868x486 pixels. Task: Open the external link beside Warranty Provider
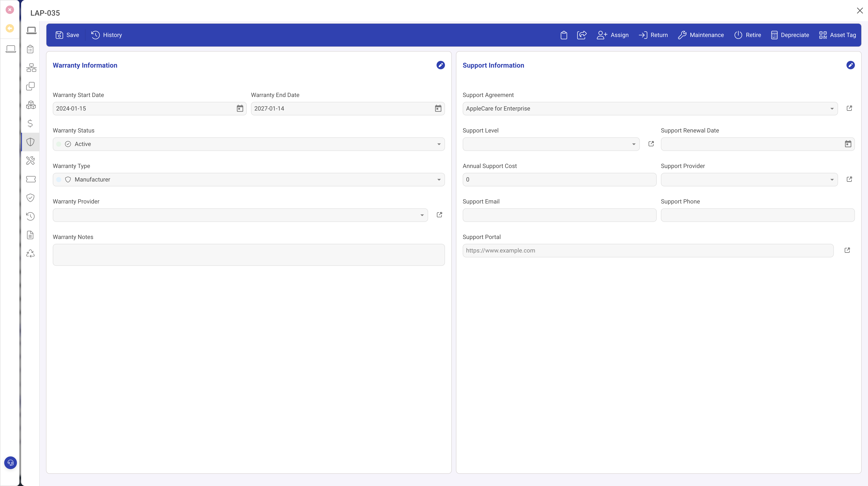point(439,215)
